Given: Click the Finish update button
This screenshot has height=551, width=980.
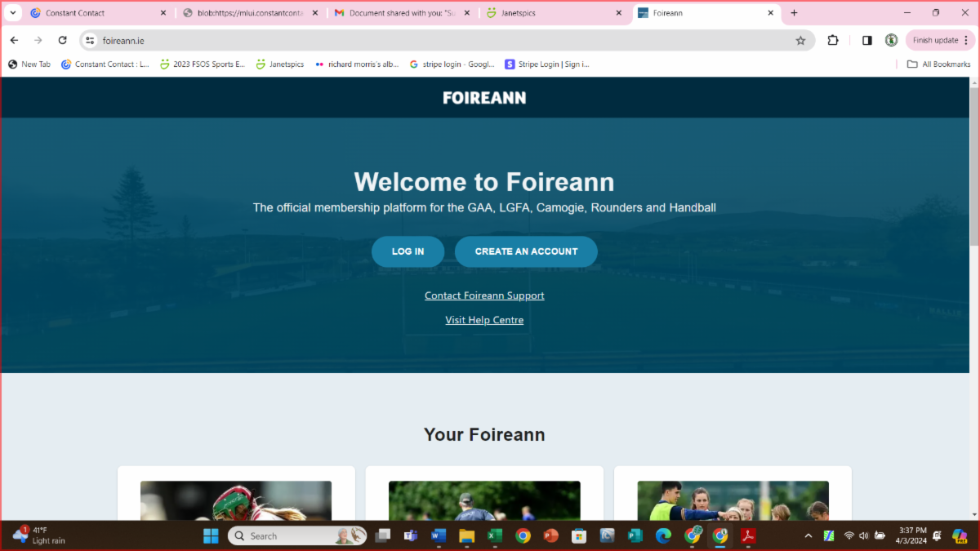Looking at the screenshot, I should pyautogui.click(x=935, y=40).
